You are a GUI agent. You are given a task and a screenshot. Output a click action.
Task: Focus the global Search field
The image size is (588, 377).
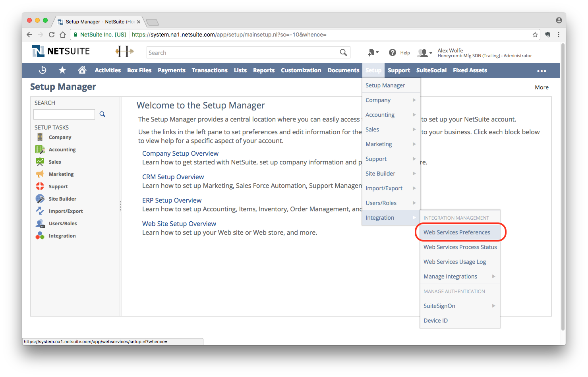(244, 52)
